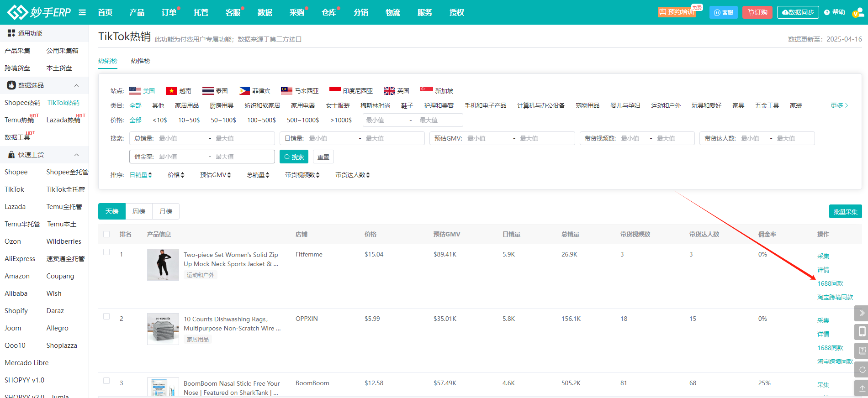This screenshot has height=398, width=868.
Task: Open the 订单 top menu
Action: point(169,12)
